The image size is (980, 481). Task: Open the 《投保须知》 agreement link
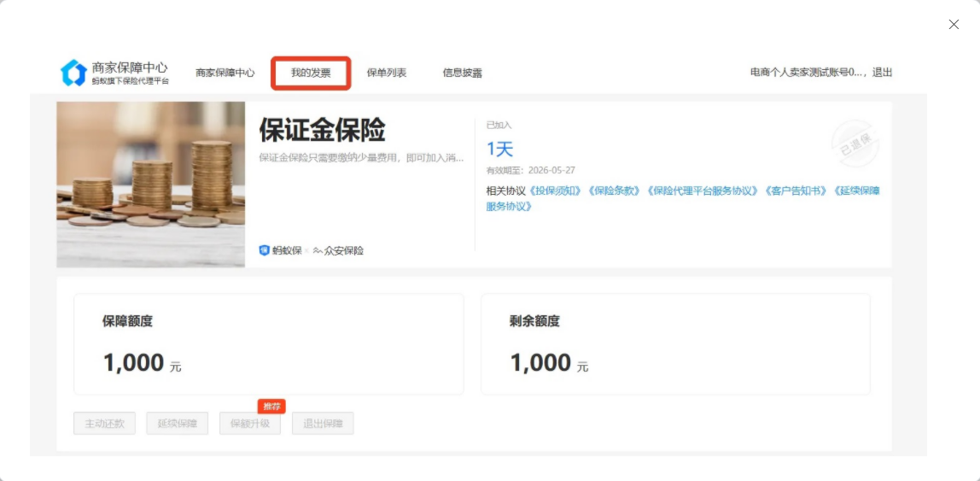(x=556, y=191)
